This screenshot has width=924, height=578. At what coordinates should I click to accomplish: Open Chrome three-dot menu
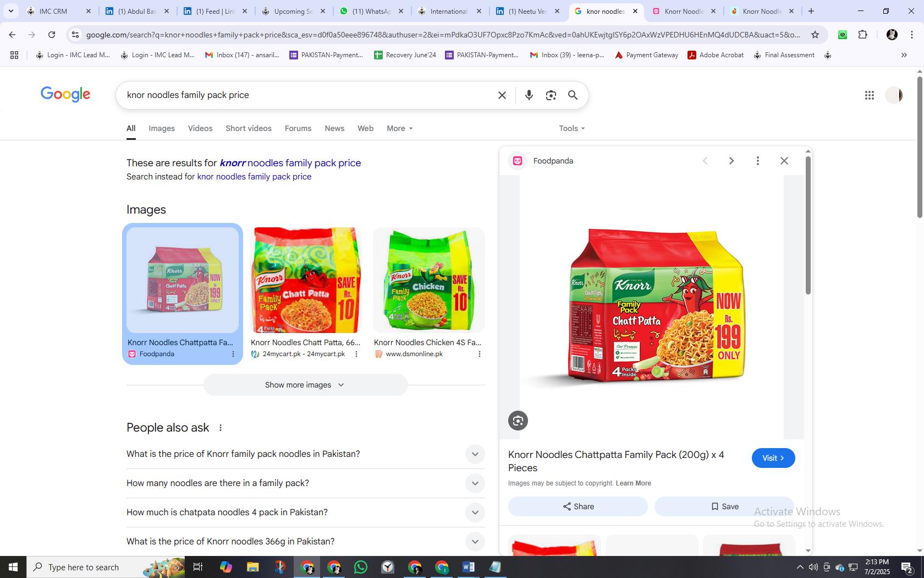[911, 35]
